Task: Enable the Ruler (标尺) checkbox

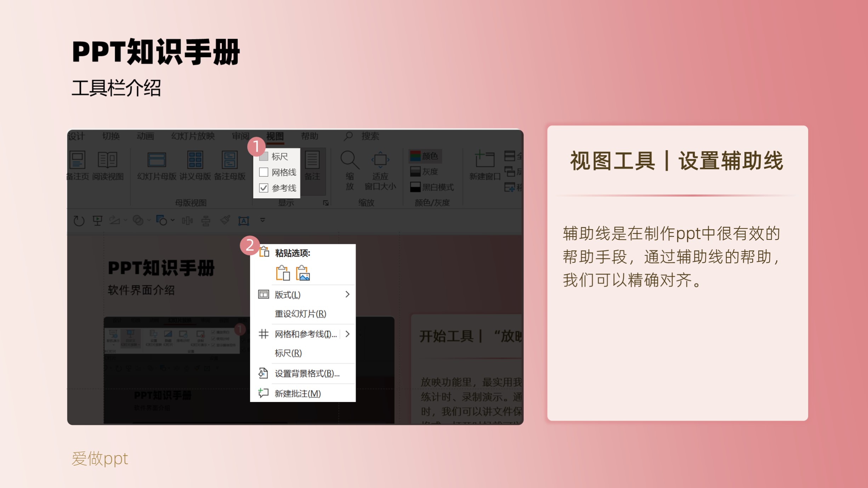Action: (x=263, y=156)
